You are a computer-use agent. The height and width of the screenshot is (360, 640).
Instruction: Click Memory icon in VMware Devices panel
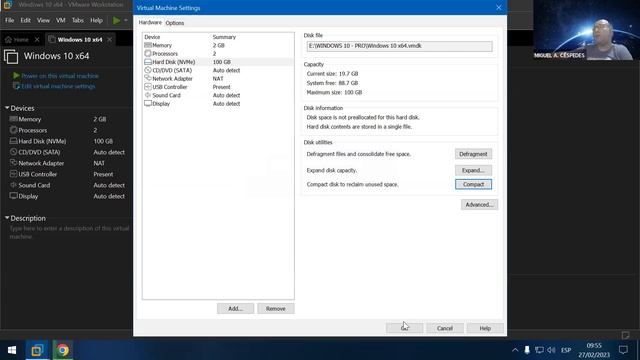click(x=13, y=119)
